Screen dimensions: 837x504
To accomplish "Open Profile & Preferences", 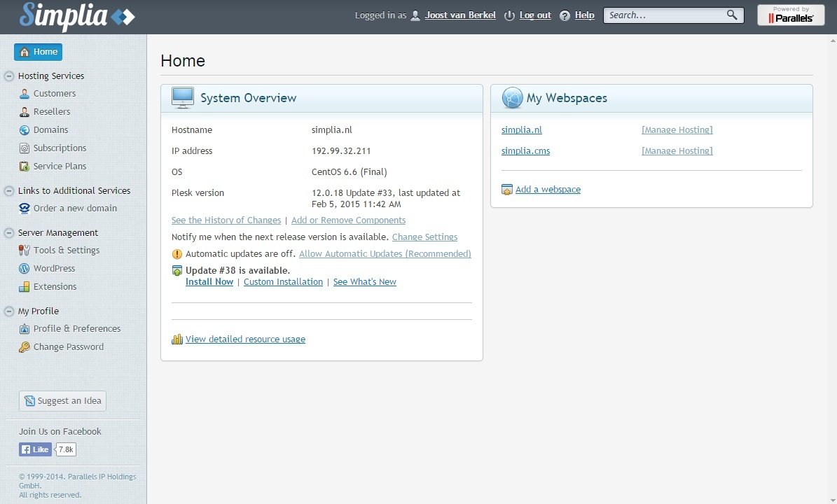I will point(77,328).
